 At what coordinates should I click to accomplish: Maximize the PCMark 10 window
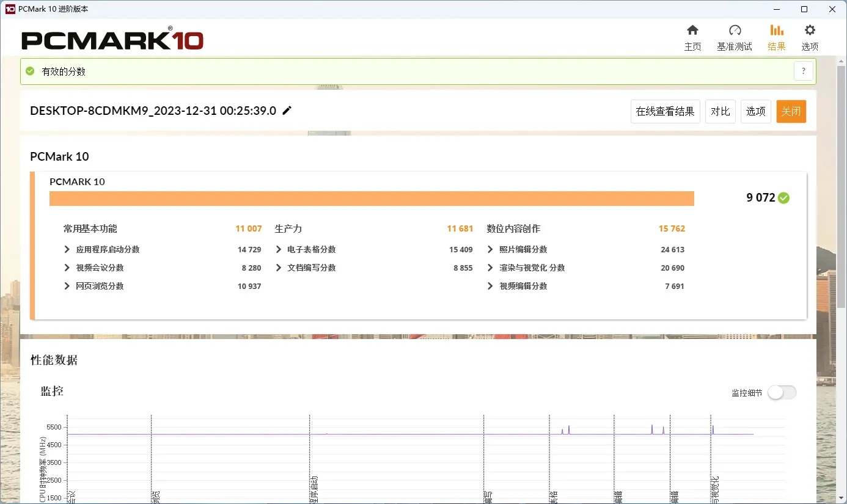804,9
